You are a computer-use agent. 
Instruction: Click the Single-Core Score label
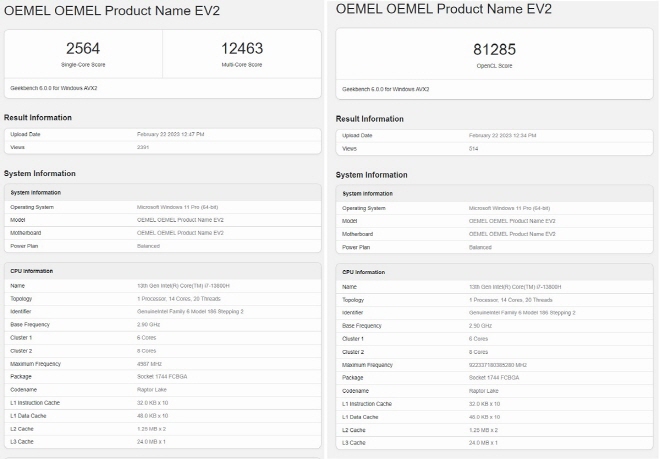(x=83, y=63)
